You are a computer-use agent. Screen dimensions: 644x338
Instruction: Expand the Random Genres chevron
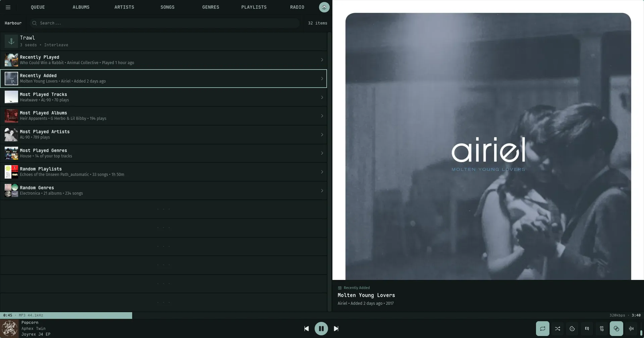[322, 191]
